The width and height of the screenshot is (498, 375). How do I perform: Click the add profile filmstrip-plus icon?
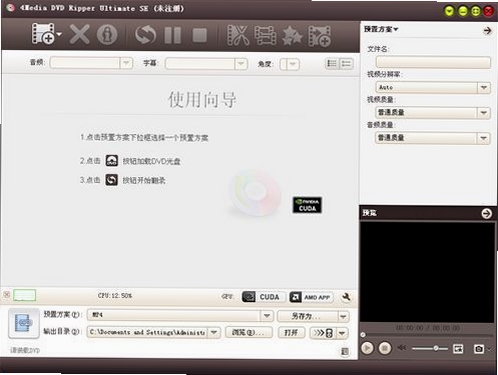pyautogui.click(x=319, y=36)
